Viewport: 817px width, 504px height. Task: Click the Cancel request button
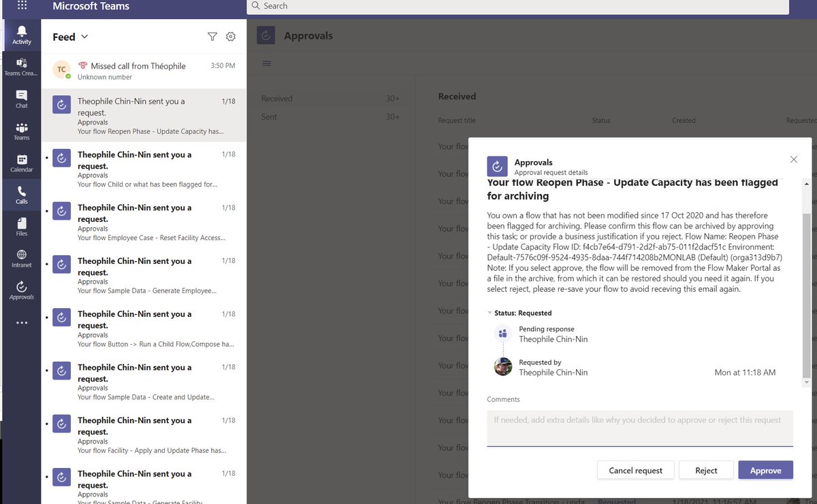coord(635,471)
